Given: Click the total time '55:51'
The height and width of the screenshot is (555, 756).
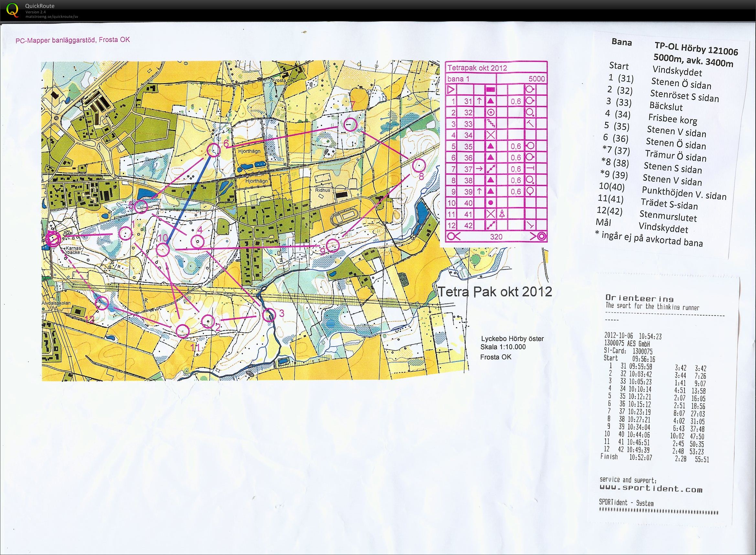Looking at the screenshot, I should 702,460.
